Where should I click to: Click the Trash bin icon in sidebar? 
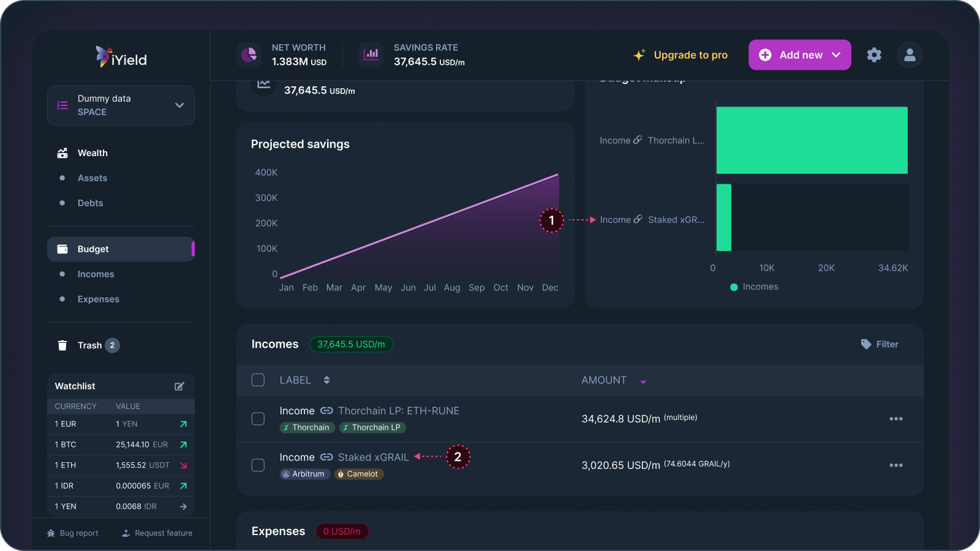click(62, 345)
